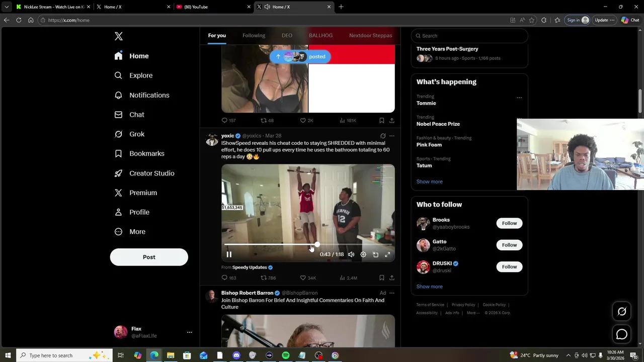Open Bookmarks in the sidebar
This screenshot has width=644, height=362.
139,153
